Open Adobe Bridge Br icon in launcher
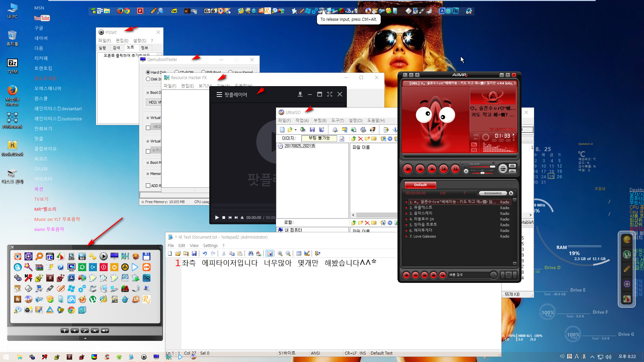 click(17, 299)
